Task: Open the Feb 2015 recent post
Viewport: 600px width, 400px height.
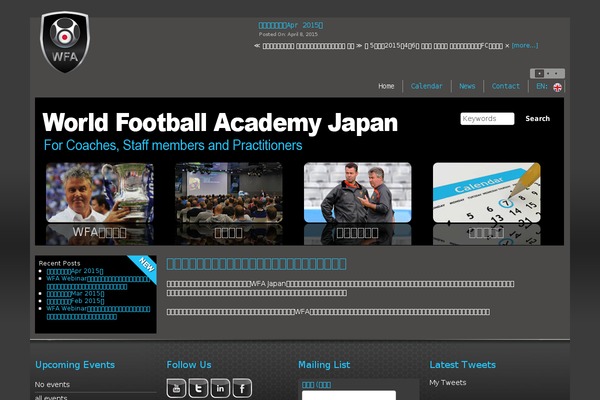Action: point(75,301)
